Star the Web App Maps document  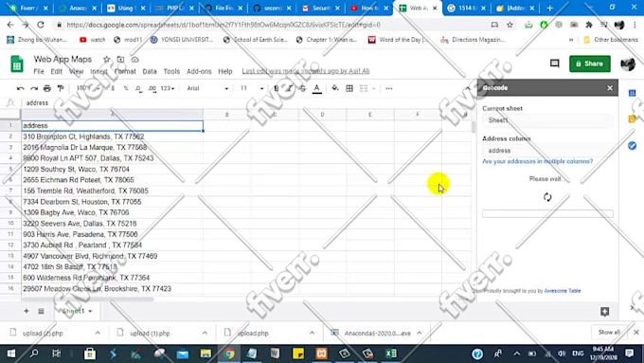(x=107, y=60)
